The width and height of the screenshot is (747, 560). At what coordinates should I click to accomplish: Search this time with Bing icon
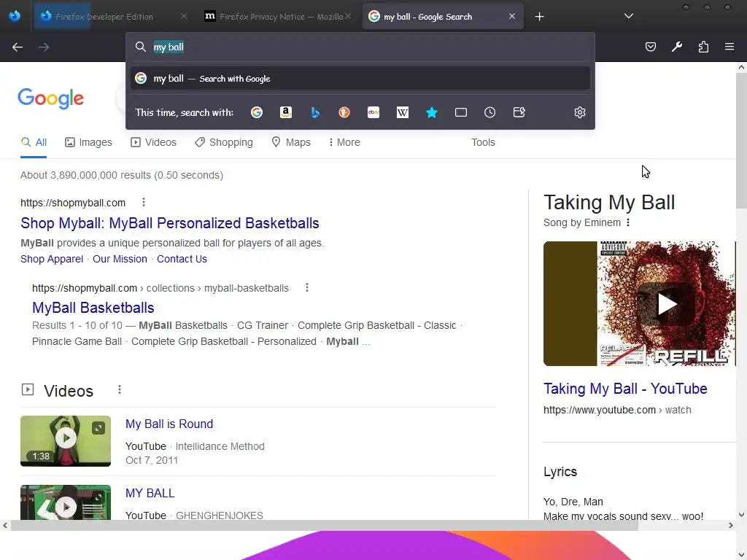click(x=315, y=112)
